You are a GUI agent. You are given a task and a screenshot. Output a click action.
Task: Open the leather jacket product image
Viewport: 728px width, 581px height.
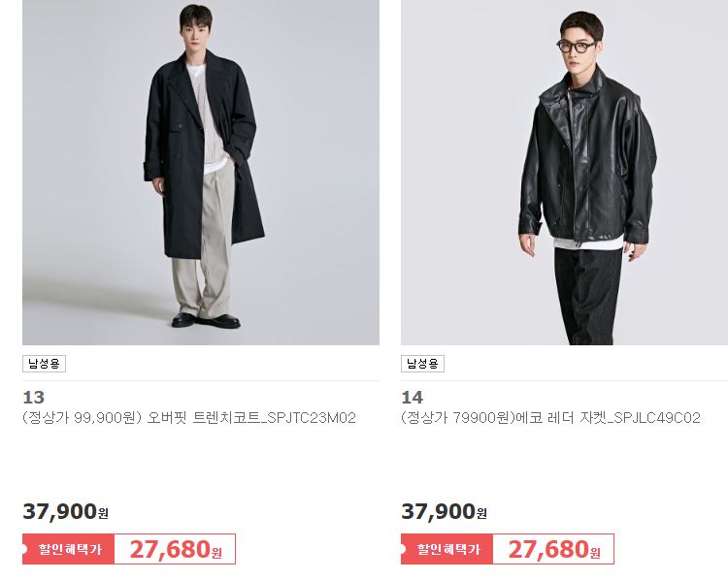click(564, 172)
